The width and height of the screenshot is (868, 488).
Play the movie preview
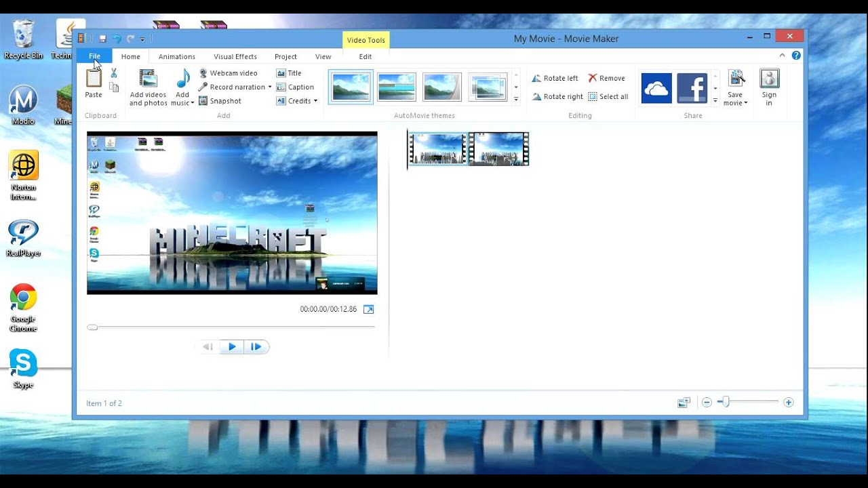(x=232, y=347)
